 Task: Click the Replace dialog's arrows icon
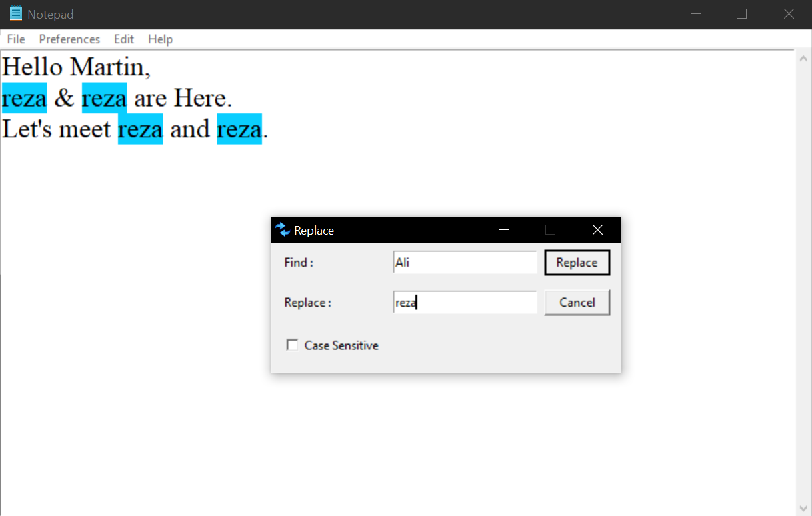pyautogui.click(x=283, y=229)
